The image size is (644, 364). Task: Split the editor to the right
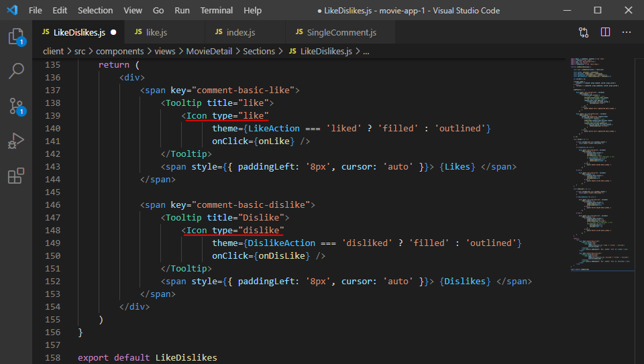tap(605, 32)
